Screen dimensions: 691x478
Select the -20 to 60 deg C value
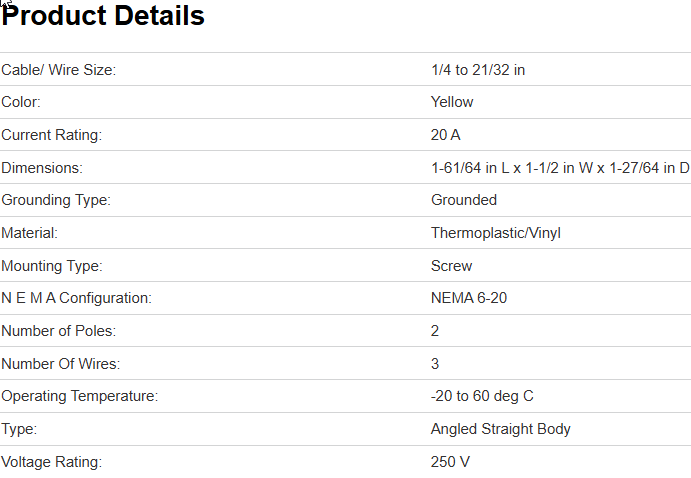coord(482,396)
